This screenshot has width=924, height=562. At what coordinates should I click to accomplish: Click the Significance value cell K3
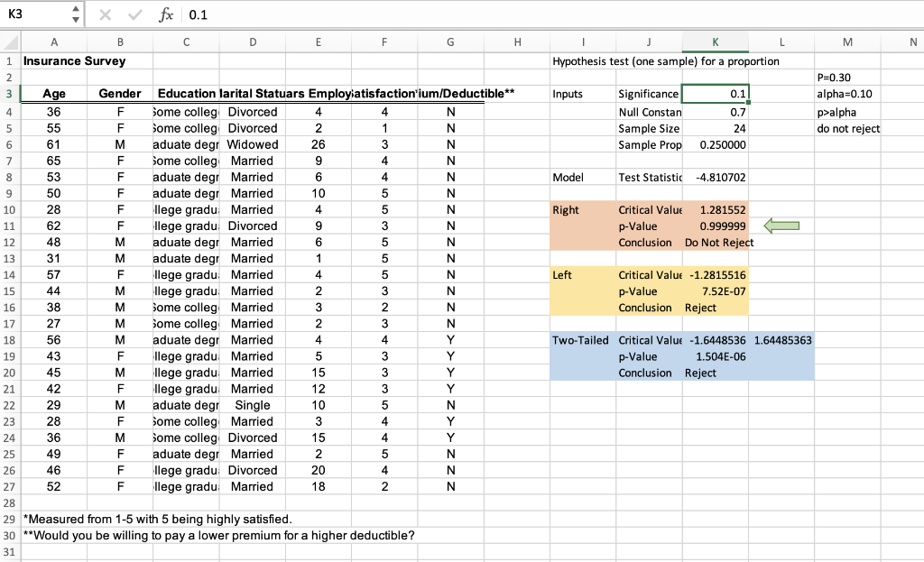716,94
